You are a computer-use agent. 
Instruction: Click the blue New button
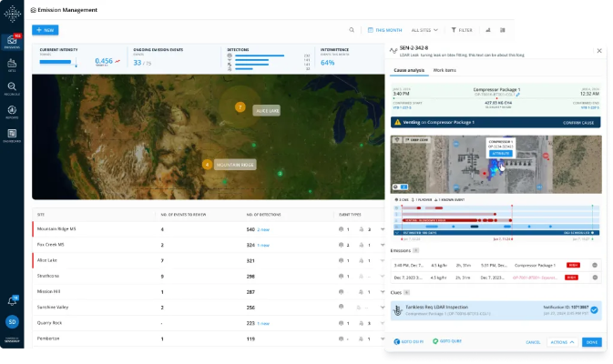[45, 30]
